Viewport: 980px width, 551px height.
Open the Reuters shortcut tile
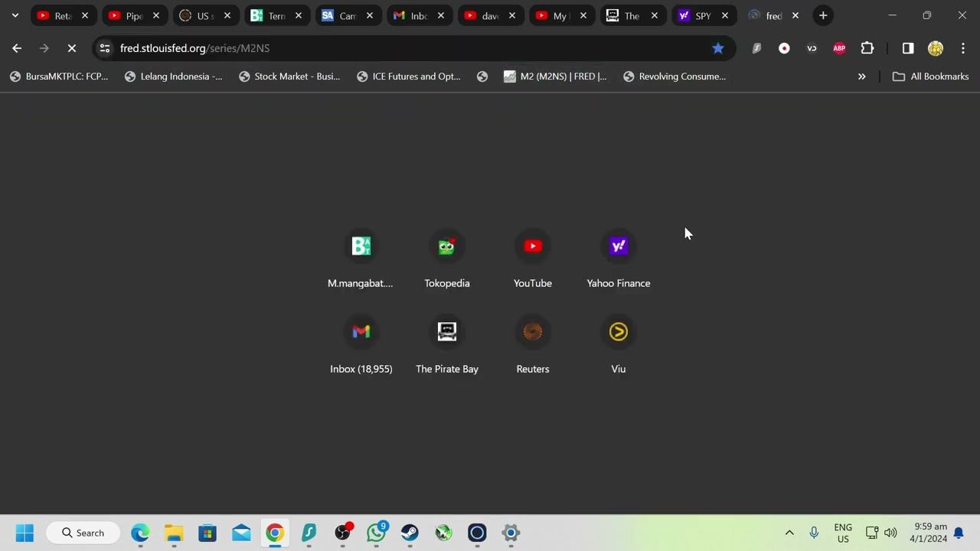click(533, 346)
